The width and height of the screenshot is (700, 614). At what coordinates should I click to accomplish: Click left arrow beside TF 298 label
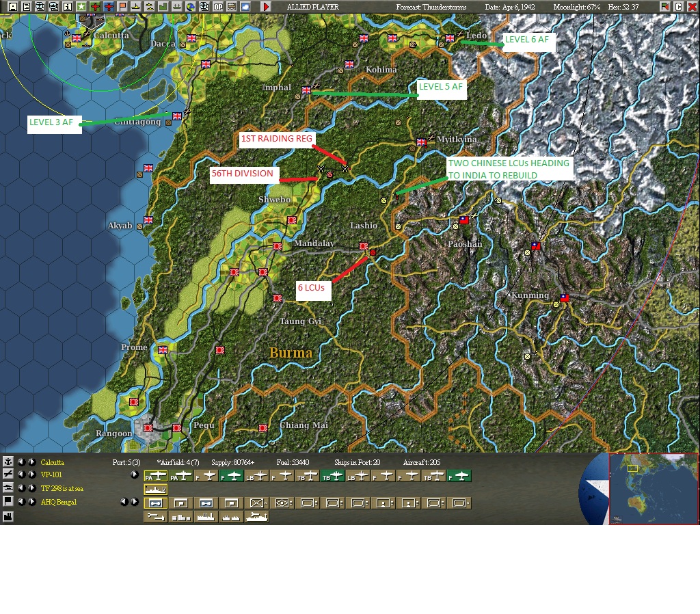click(21, 488)
